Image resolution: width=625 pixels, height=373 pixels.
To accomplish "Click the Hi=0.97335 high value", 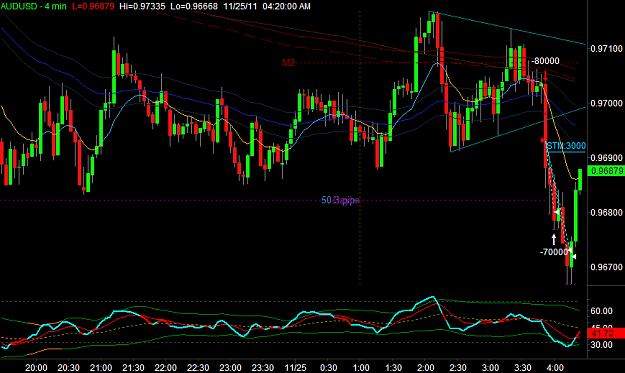I will point(142,6).
